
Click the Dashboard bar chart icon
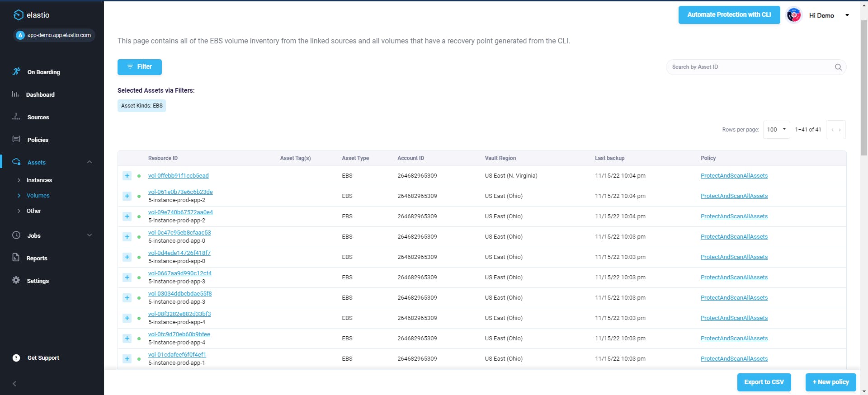[x=15, y=94]
